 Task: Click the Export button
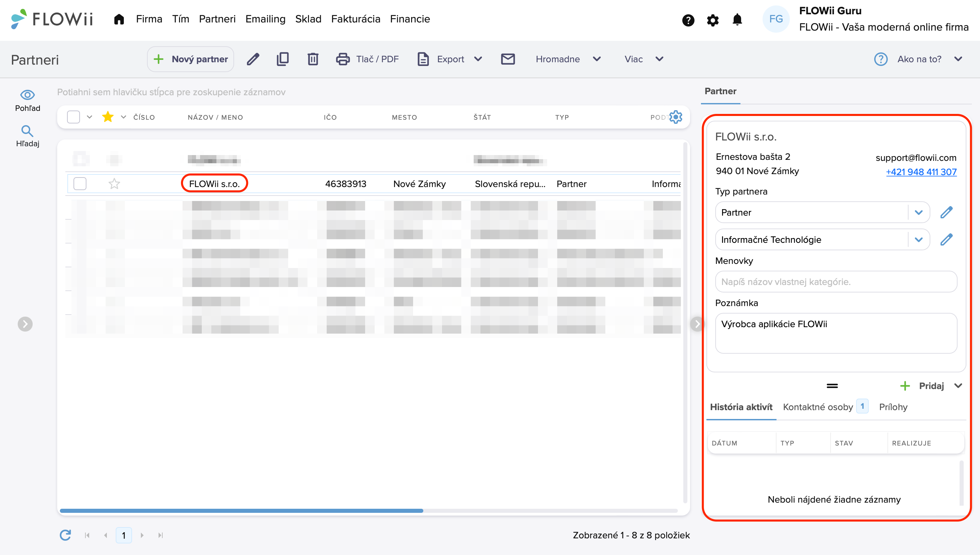441,59
